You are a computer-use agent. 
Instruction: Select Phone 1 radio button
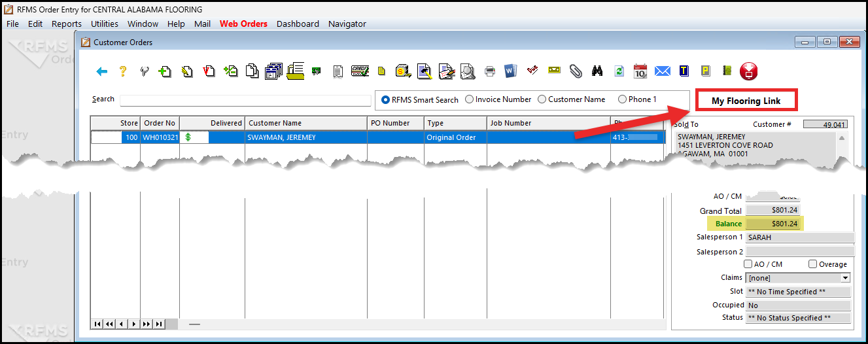pyautogui.click(x=622, y=99)
